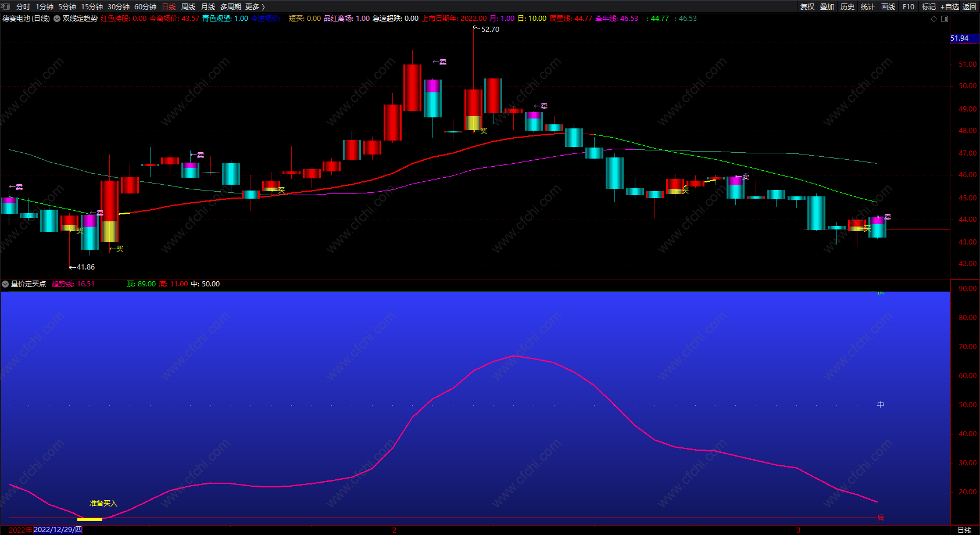Viewport: 980px width, 535px height.
Task: Click the 量价定买点 indicator name
Action: pyautogui.click(x=28, y=284)
